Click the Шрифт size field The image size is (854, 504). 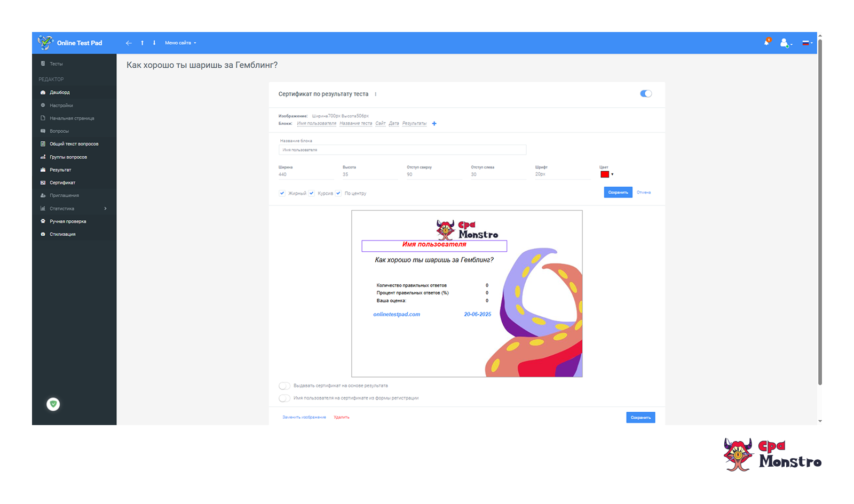click(563, 174)
